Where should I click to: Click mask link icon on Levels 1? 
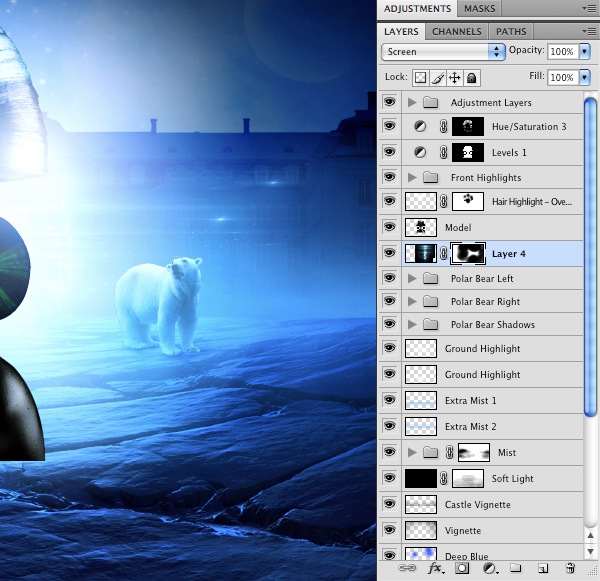pyautogui.click(x=443, y=152)
